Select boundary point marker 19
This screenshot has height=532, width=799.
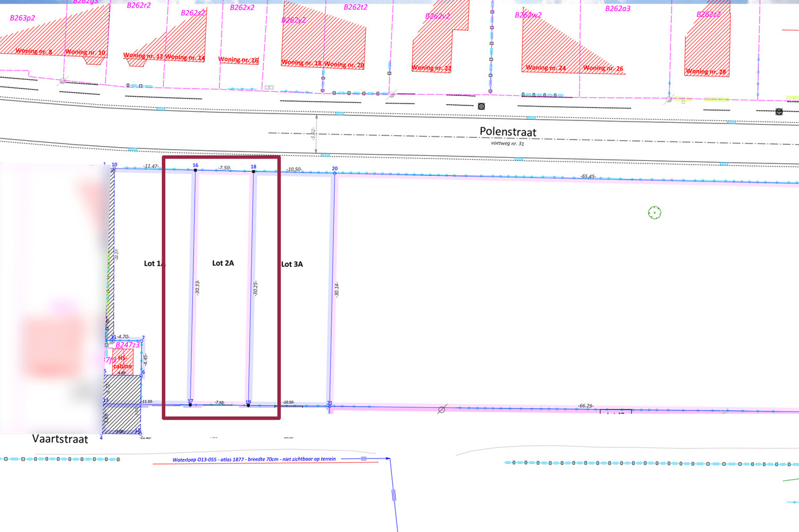pyautogui.click(x=248, y=405)
